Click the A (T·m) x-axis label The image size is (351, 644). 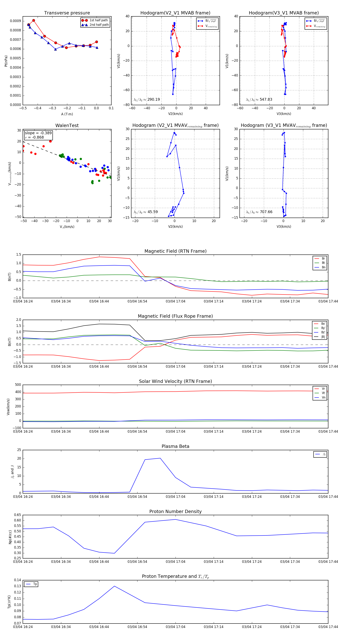pos(67,114)
